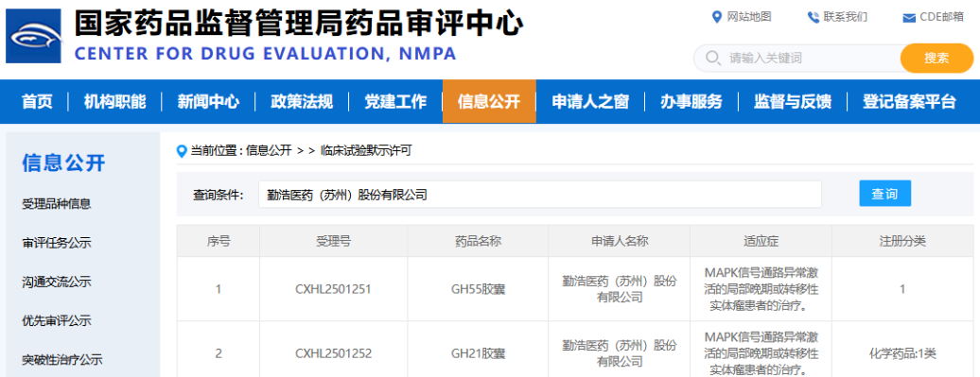Click acceptance number CXHL2501252
The height and width of the screenshot is (377, 980).
tap(333, 354)
